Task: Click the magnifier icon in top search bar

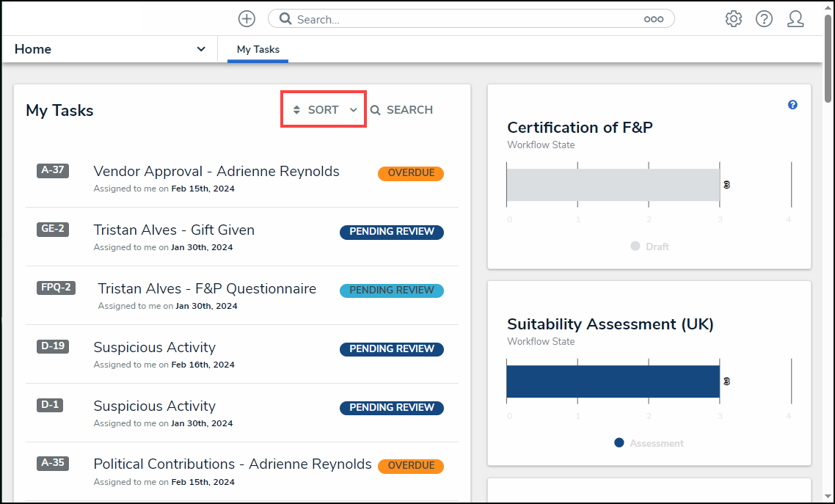Action: tap(285, 19)
